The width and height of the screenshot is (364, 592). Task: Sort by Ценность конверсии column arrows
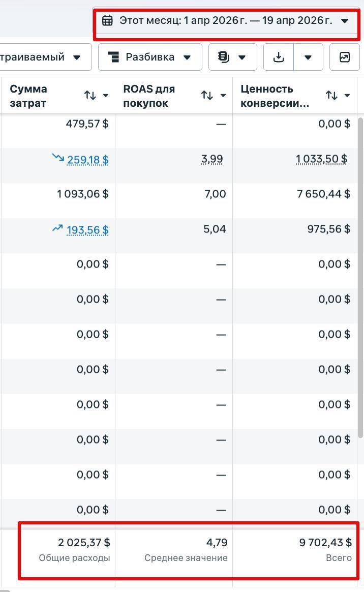tap(331, 96)
